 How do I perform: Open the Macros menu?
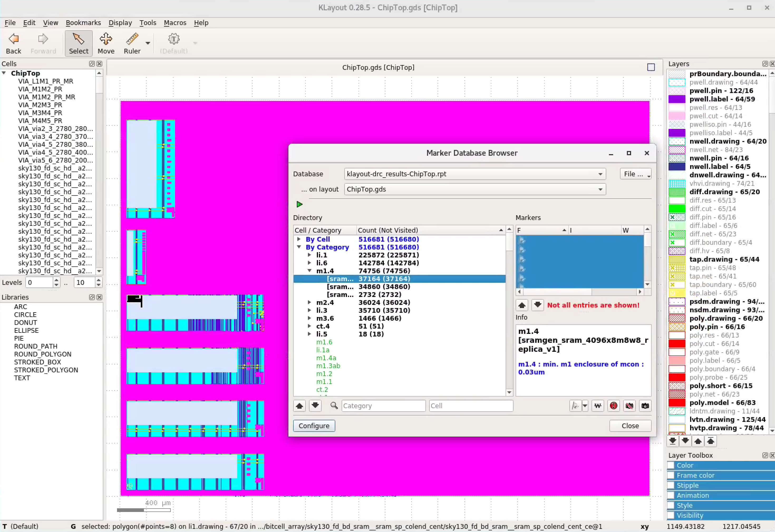point(175,23)
